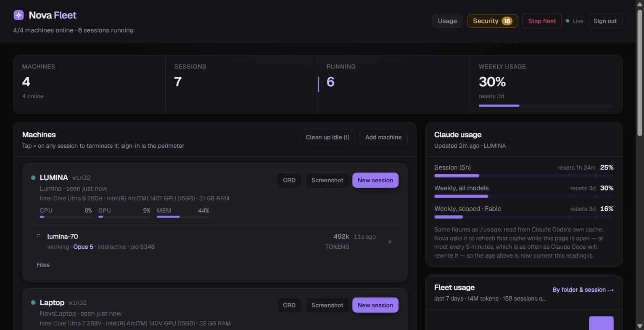Click the Laptop machine name

click(x=52, y=303)
